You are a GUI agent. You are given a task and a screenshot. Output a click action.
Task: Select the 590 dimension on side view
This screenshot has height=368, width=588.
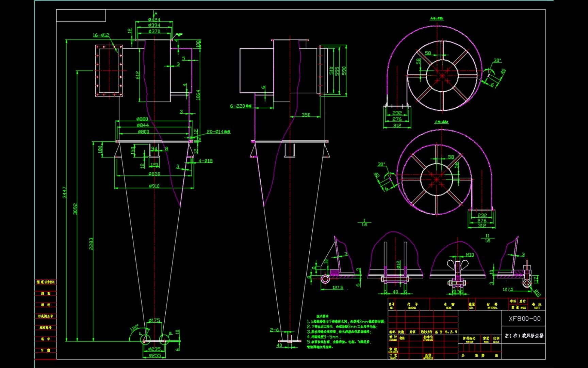[344, 71]
